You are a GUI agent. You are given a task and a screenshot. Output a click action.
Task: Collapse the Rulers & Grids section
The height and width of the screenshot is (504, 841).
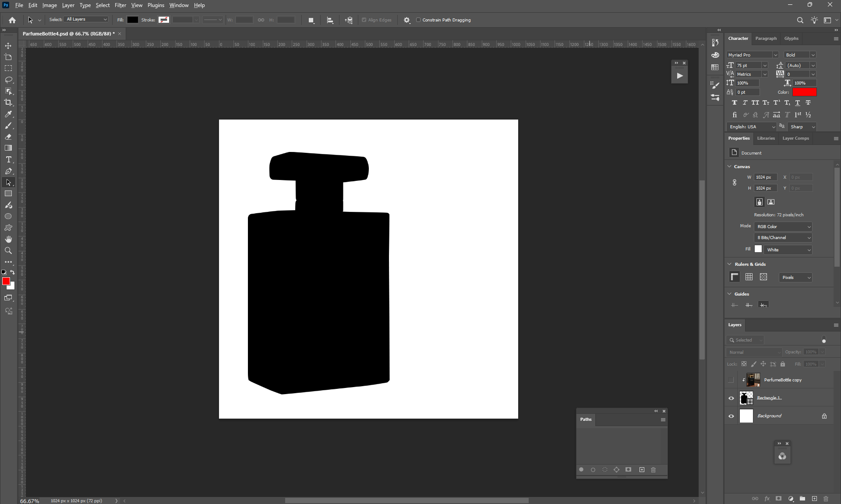730,264
